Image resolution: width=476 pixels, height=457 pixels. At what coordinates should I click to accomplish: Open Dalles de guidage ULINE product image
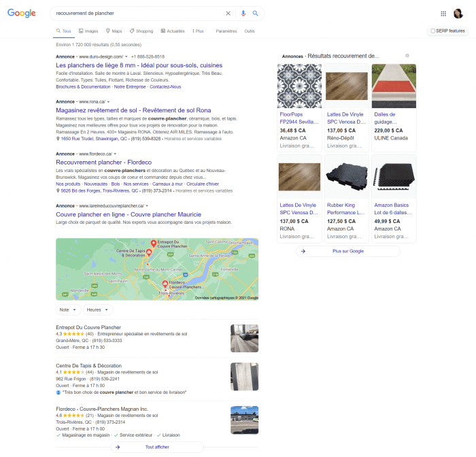click(394, 86)
